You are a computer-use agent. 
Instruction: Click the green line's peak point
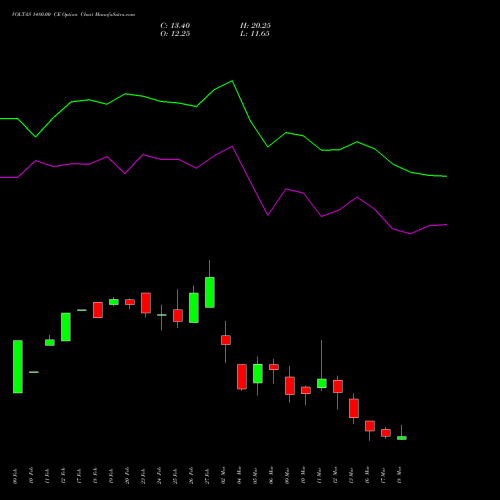[x=232, y=81]
